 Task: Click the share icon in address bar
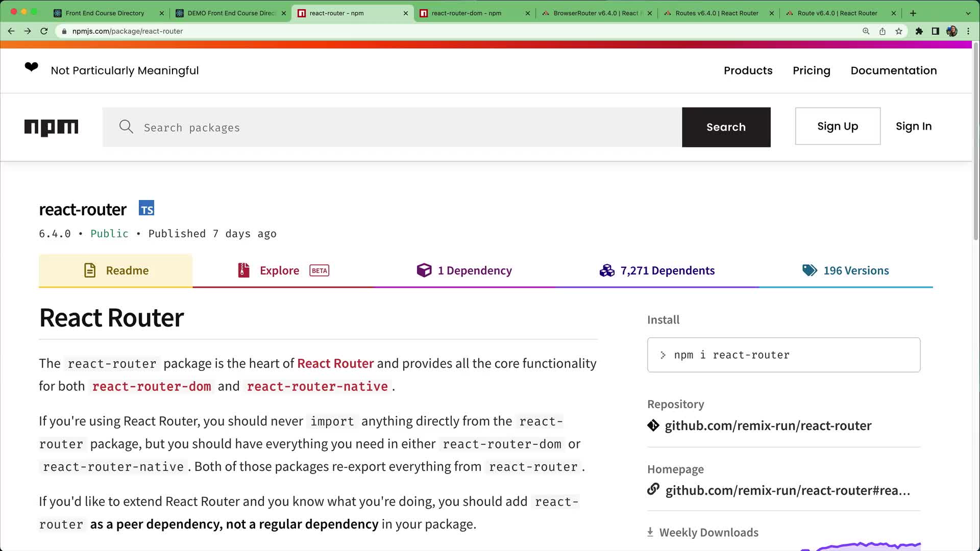[x=883, y=31]
